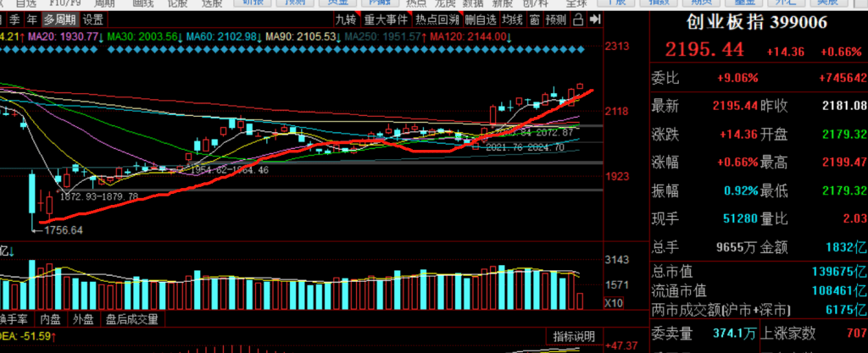Click the DEA: -51.59 indicator label
This screenshot has width=868, height=353.
pos(28,336)
